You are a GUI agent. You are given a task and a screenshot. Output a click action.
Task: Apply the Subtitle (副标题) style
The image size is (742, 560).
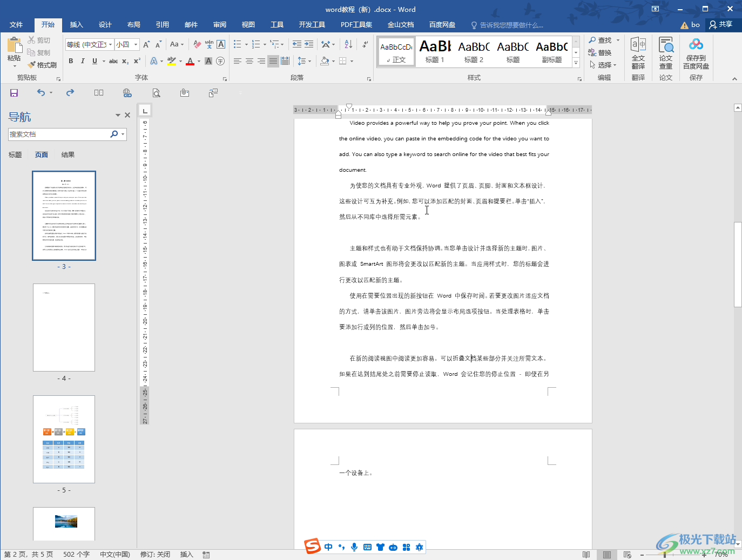[552, 52]
